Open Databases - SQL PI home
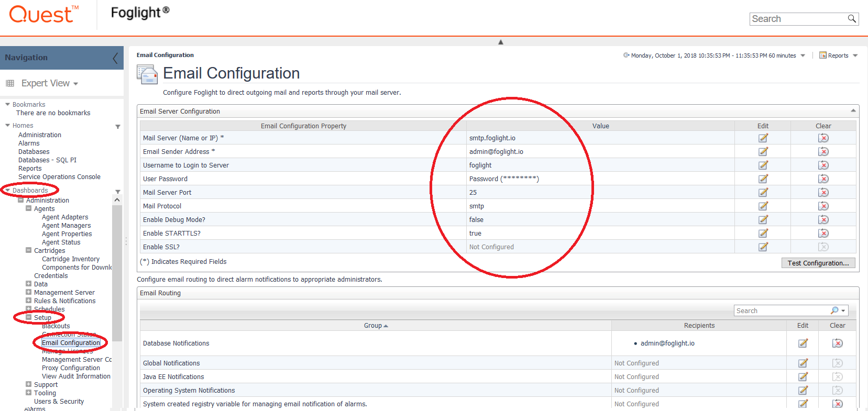The height and width of the screenshot is (411, 868). click(x=47, y=160)
